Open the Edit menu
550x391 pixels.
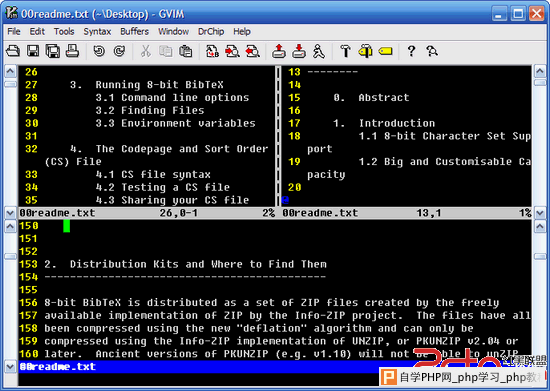pyautogui.click(x=37, y=32)
